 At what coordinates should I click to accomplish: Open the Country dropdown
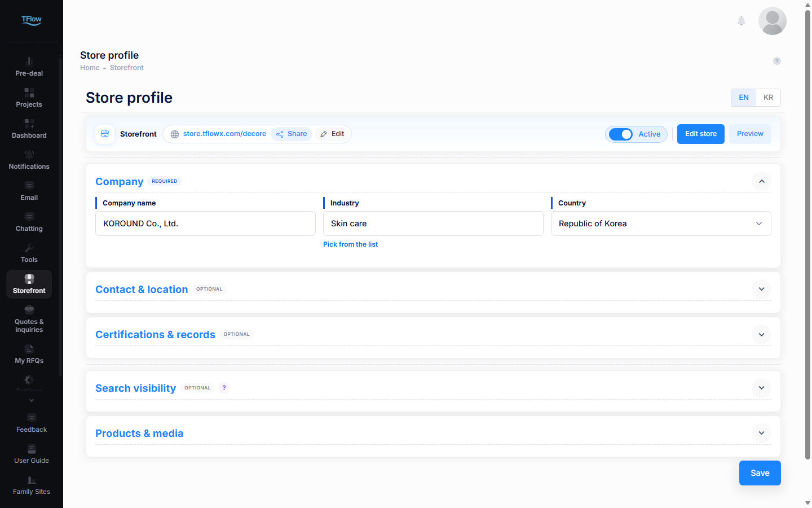(661, 224)
